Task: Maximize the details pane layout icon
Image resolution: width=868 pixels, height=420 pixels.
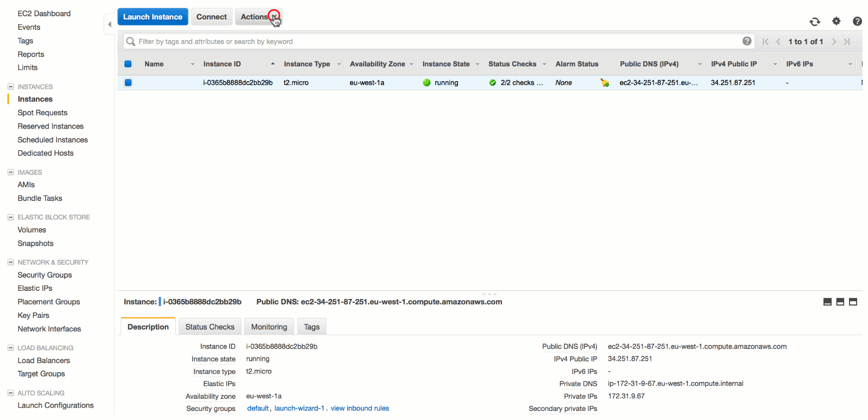Action: (853, 302)
